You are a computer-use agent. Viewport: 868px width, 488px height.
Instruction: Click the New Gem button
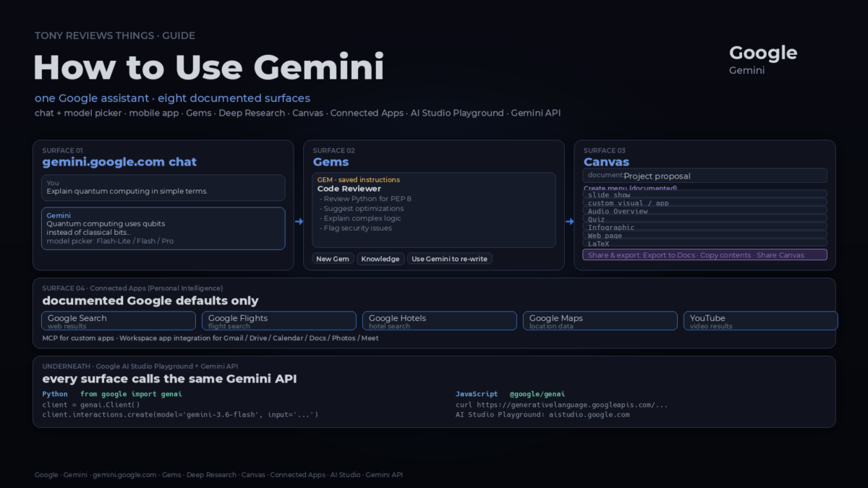coord(333,259)
